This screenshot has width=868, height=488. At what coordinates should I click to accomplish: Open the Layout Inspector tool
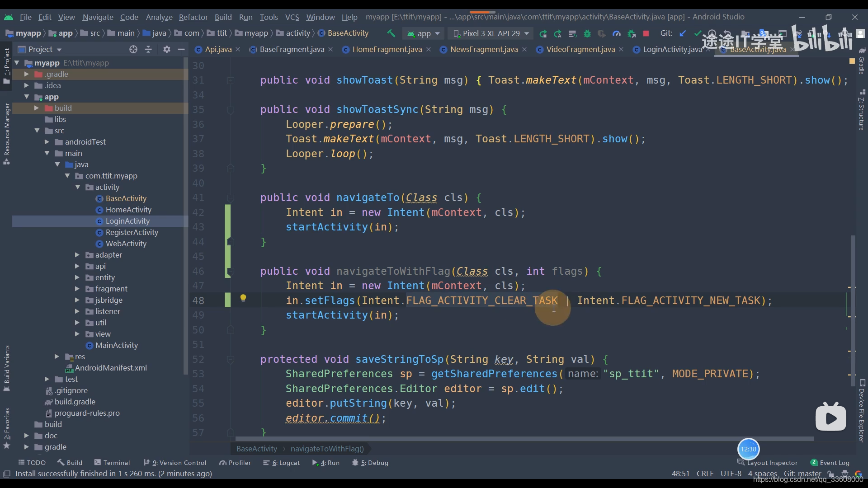768,463
